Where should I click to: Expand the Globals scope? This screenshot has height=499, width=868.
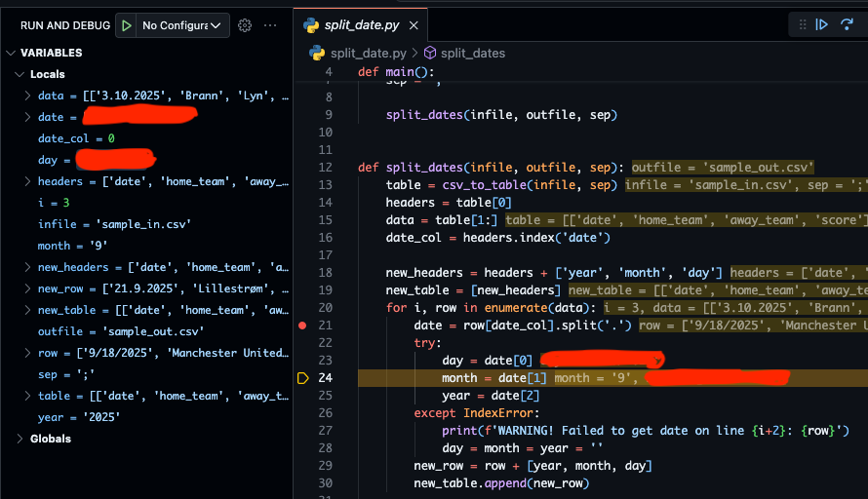20,439
